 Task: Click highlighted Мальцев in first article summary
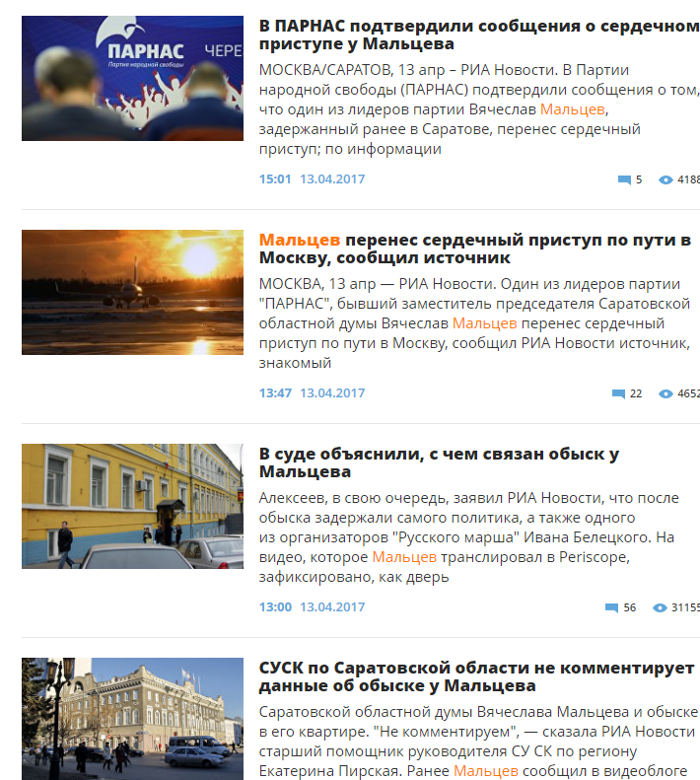(x=572, y=108)
